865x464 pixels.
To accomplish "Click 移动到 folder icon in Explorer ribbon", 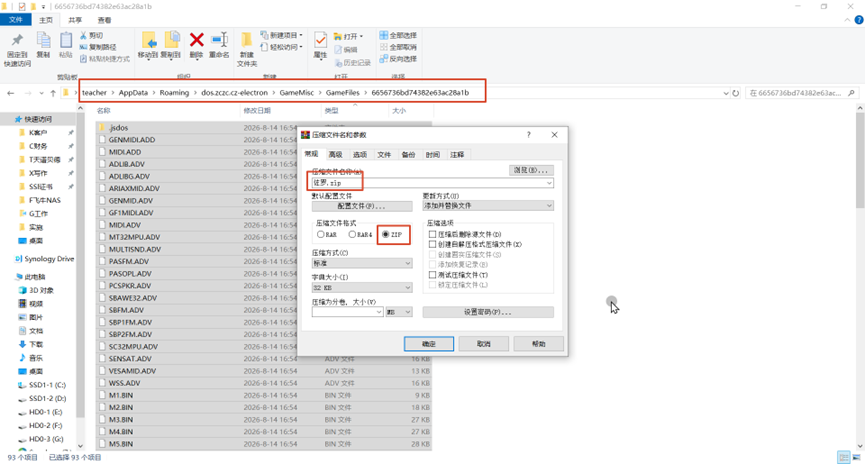I will [148, 40].
